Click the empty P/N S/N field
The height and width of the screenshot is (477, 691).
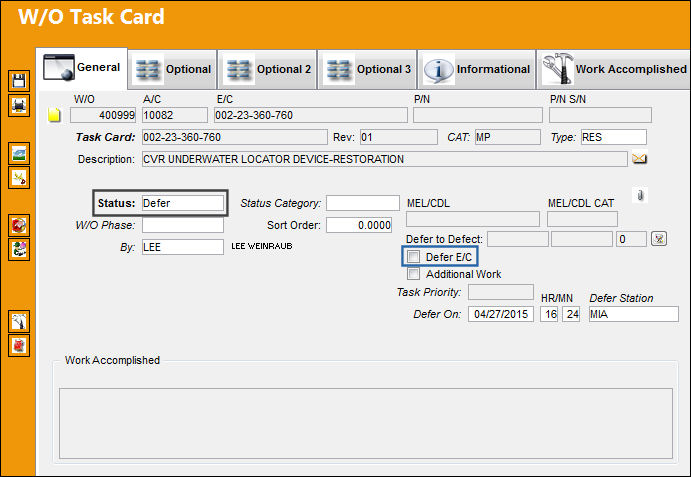pos(600,115)
